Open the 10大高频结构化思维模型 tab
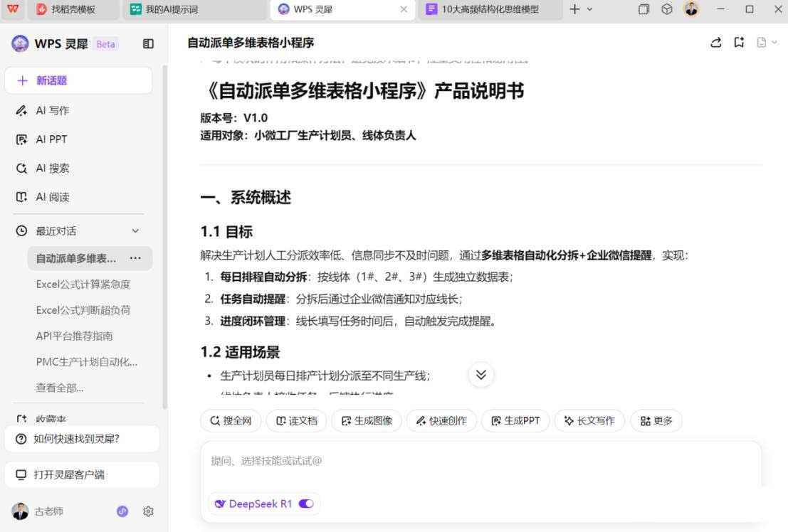Image resolution: width=788 pixels, height=532 pixels. coord(490,9)
